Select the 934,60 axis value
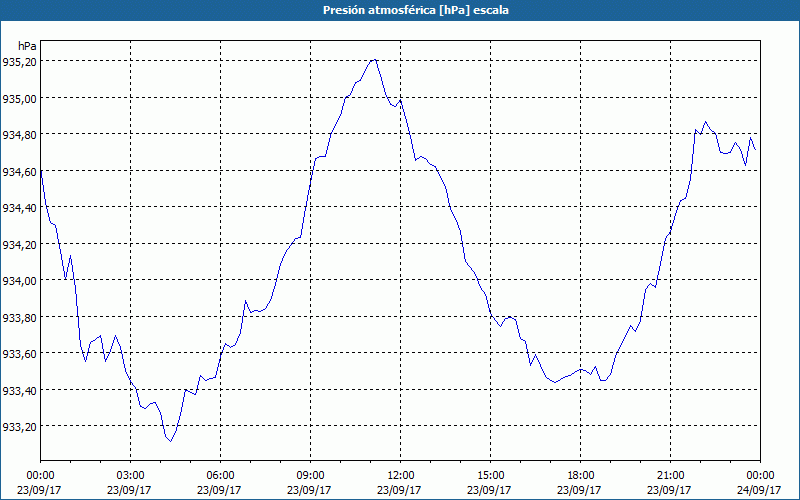 (19, 172)
